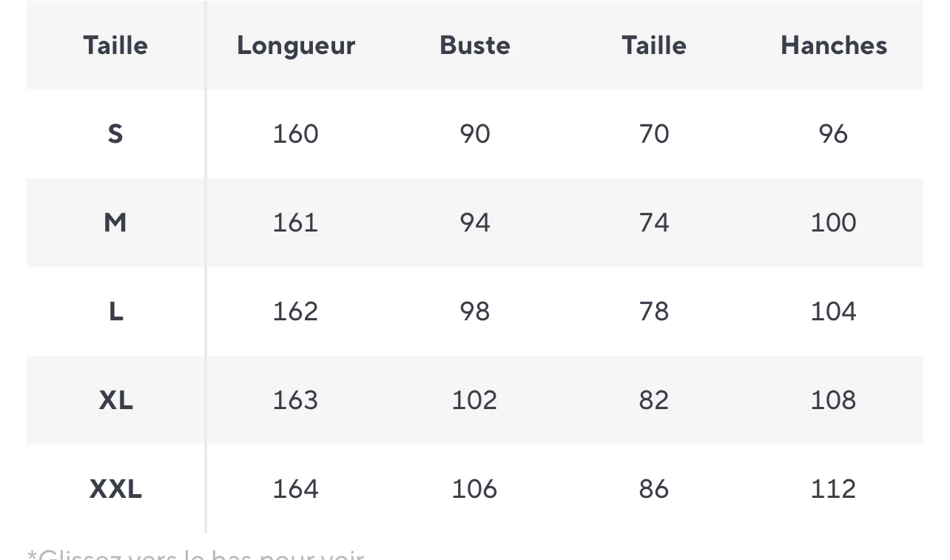Select the S size row label
The width and height of the screenshot is (950, 560).
pos(115,134)
